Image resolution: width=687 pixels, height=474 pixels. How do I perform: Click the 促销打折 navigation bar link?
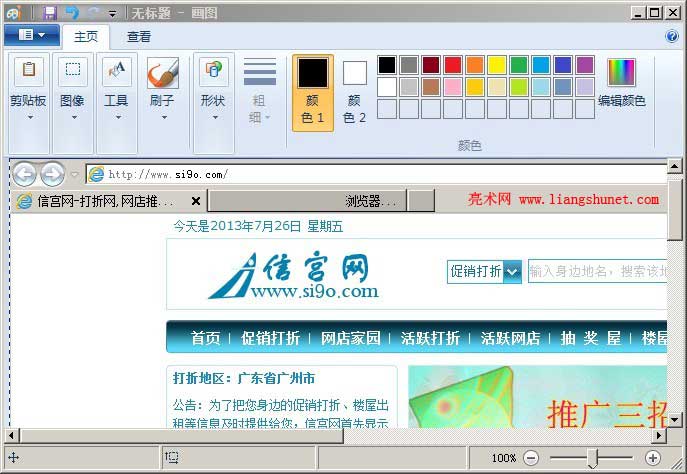[270, 338]
